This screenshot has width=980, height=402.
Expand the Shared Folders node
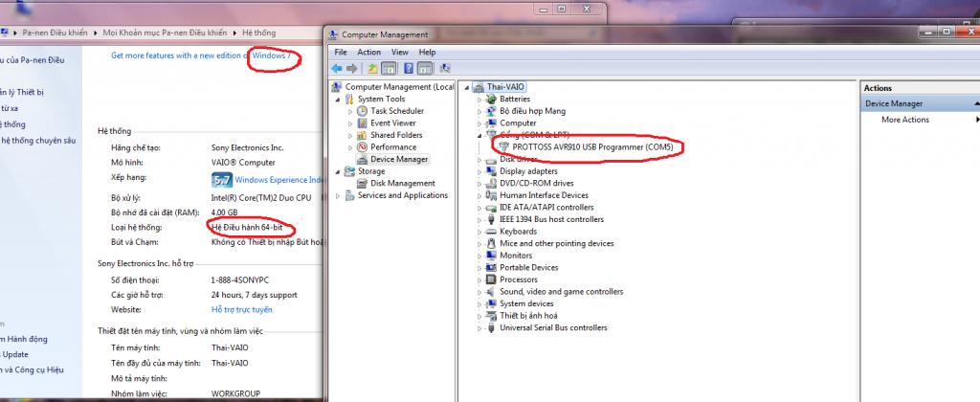(x=350, y=135)
